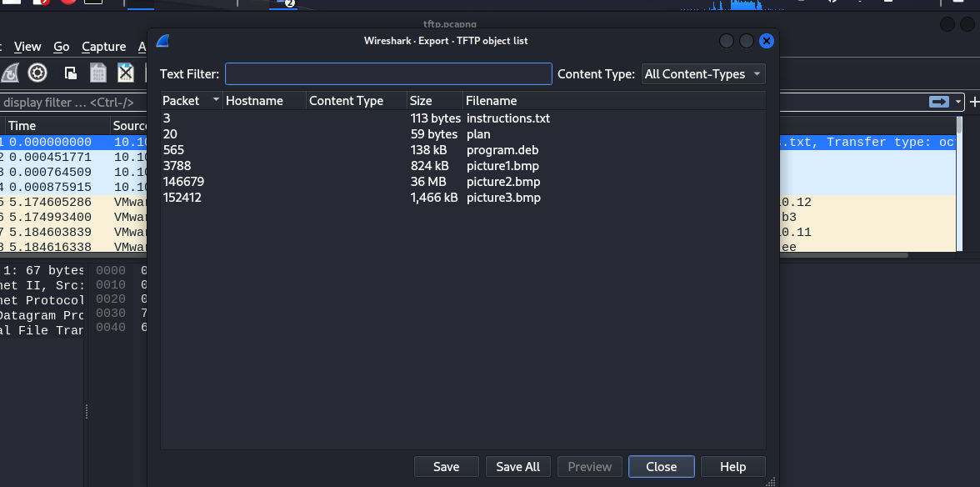980x487 pixels.
Task: Open the Go menu
Action: tap(62, 47)
